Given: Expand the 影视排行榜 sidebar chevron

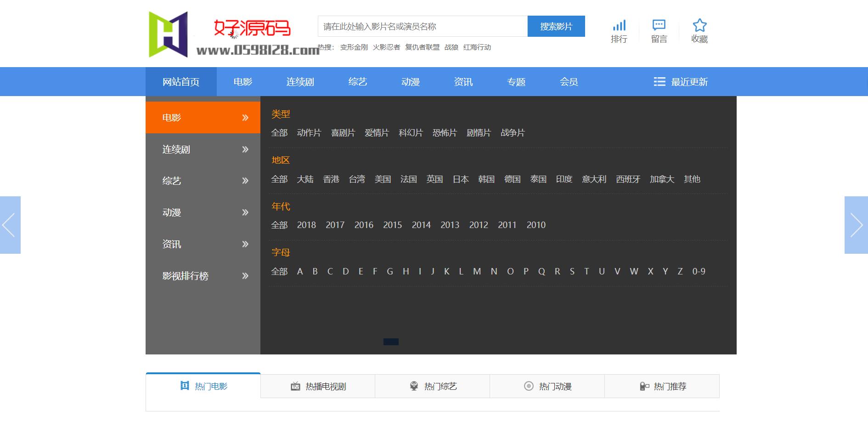Looking at the screenshot, I should pos(245,276).
